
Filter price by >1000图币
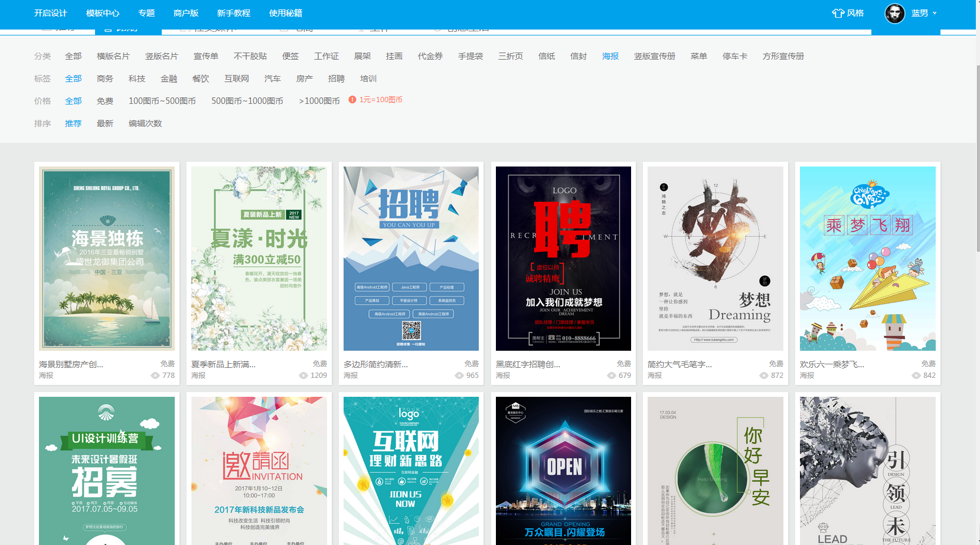tap(319, 101)
